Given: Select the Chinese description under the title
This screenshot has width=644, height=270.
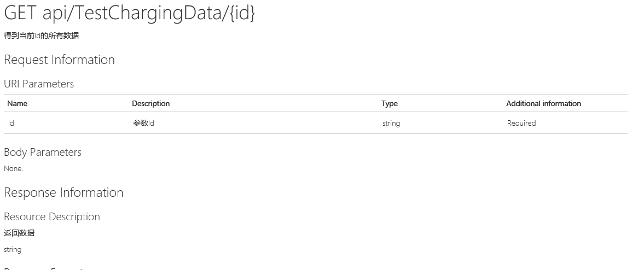Looking at the screenshot, I should [41, 36].
